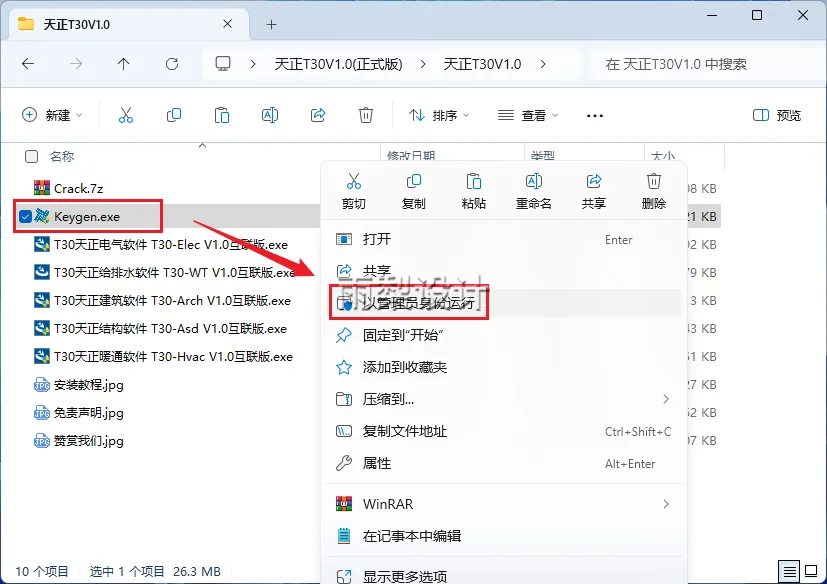Select the file T30天正暖通软件 T30-Hvac
The width and height of the screenshot is (827, 584).
click(x=173, y=356)
